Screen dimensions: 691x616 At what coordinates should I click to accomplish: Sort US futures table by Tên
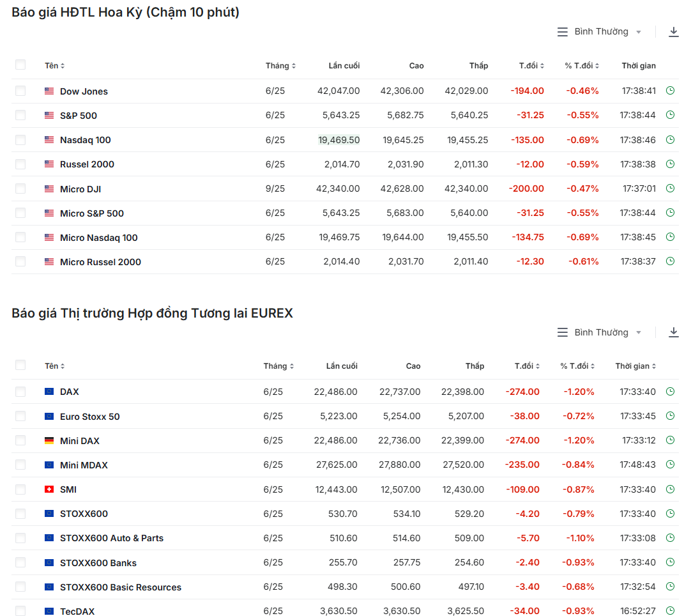click(55, 66)
